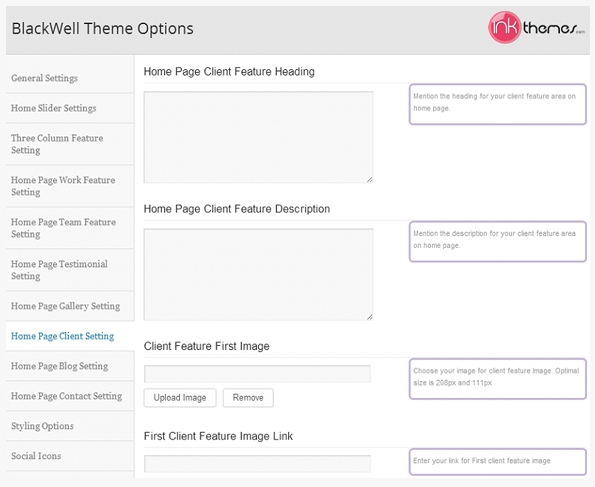Click the Client Feature First Image field
Screen dimensions: 595x487
point(257,374)
